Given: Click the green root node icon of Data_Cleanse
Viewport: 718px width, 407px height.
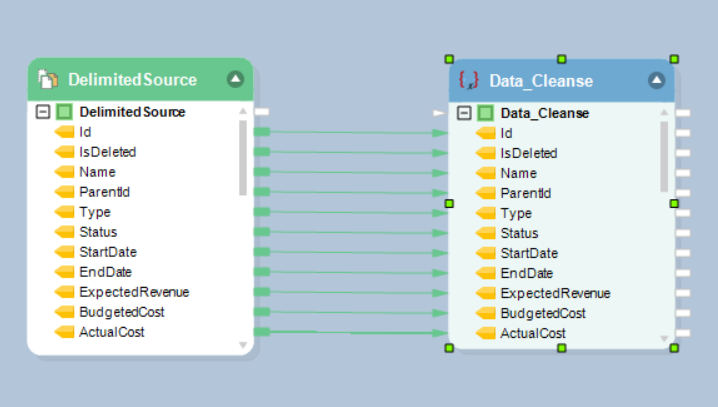Looking at the screenshot, I should [x=485, y=113].
